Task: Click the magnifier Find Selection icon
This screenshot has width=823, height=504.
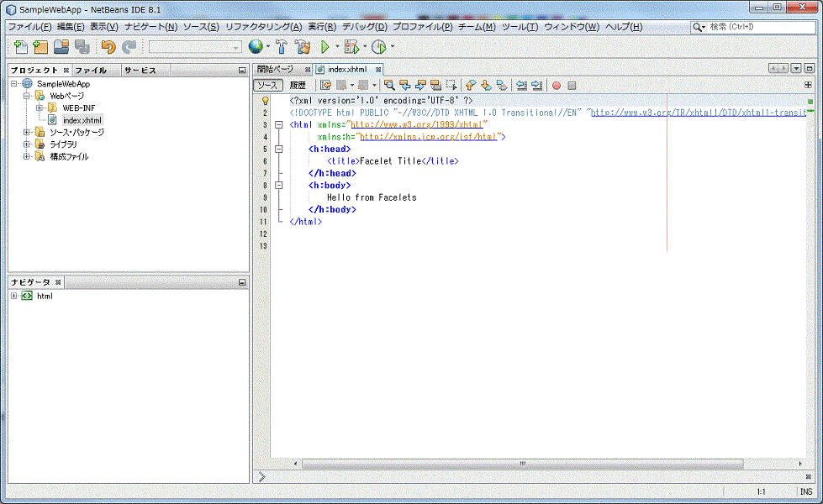Action: (389, 85)
